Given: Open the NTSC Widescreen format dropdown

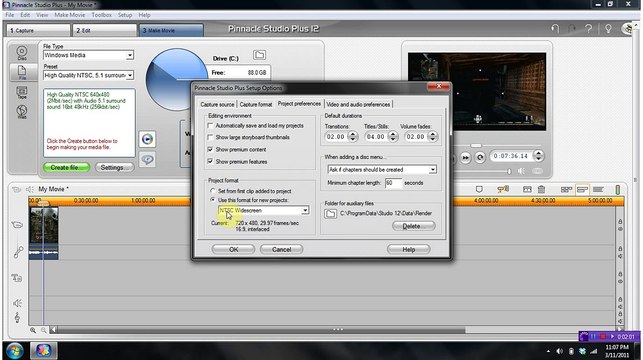Looking at the screenshot, I should click(x=305, y=210).
